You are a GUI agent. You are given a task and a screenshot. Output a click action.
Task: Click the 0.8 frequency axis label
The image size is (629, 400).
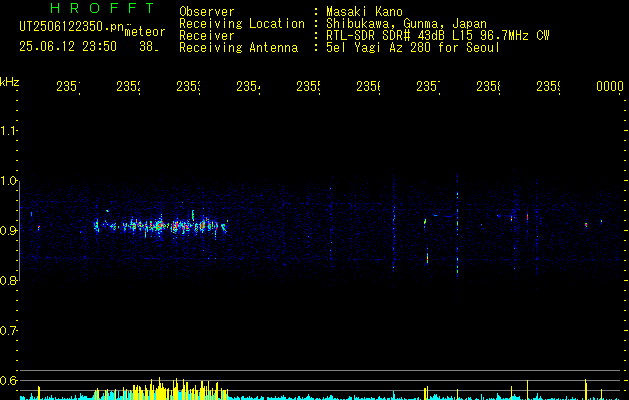8,281
